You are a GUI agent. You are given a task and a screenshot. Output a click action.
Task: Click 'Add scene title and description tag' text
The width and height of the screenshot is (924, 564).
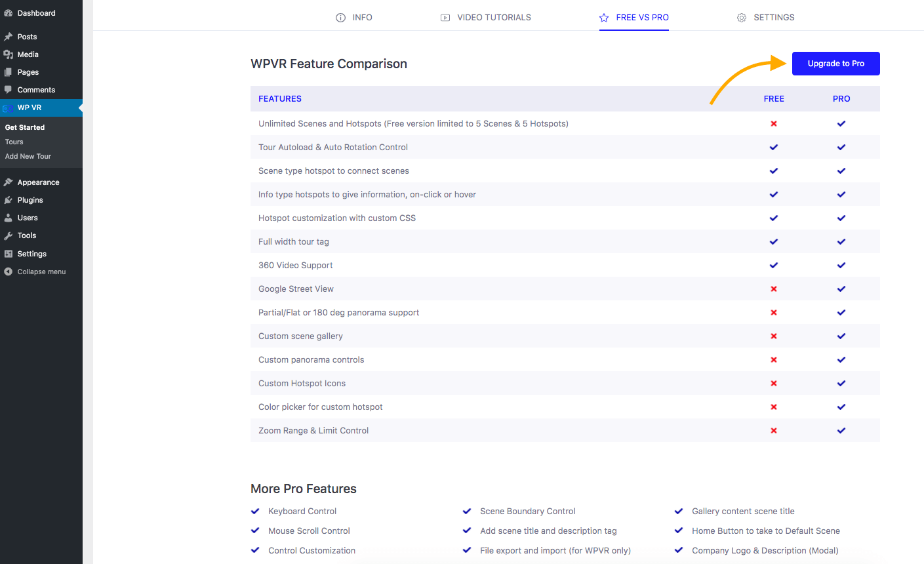point(548,531)
